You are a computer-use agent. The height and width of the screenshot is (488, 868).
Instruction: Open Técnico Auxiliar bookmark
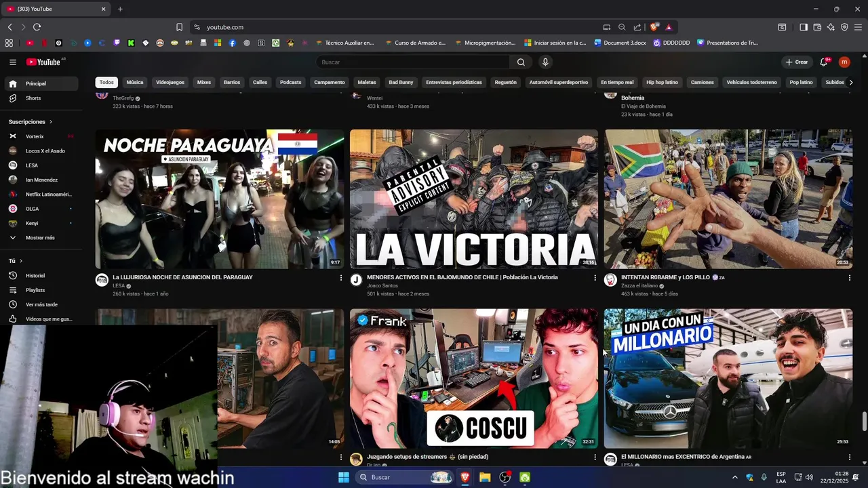point(344,43)
